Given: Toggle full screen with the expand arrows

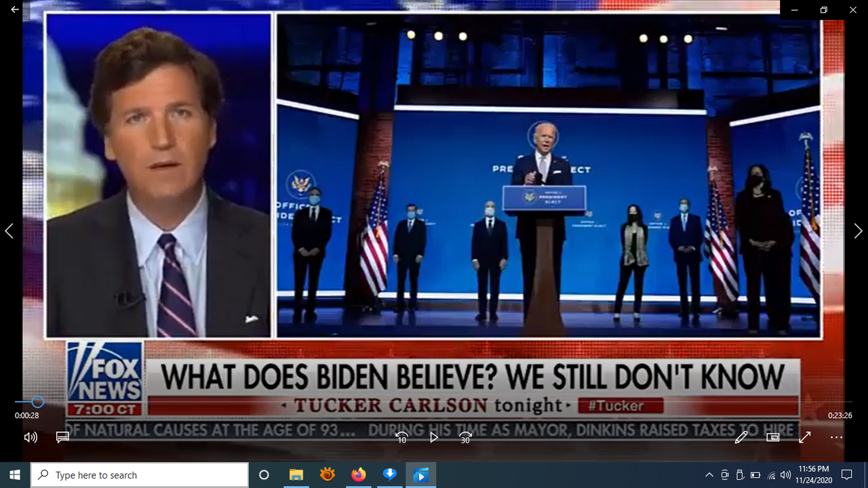Looking at the screenshot, I should [x=805, y=437].
